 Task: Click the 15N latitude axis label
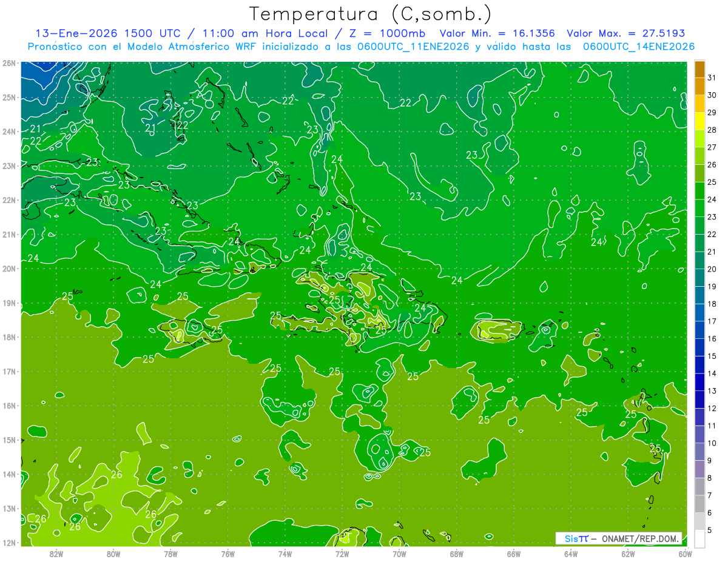pyautogui.click(x=8, y=440)
